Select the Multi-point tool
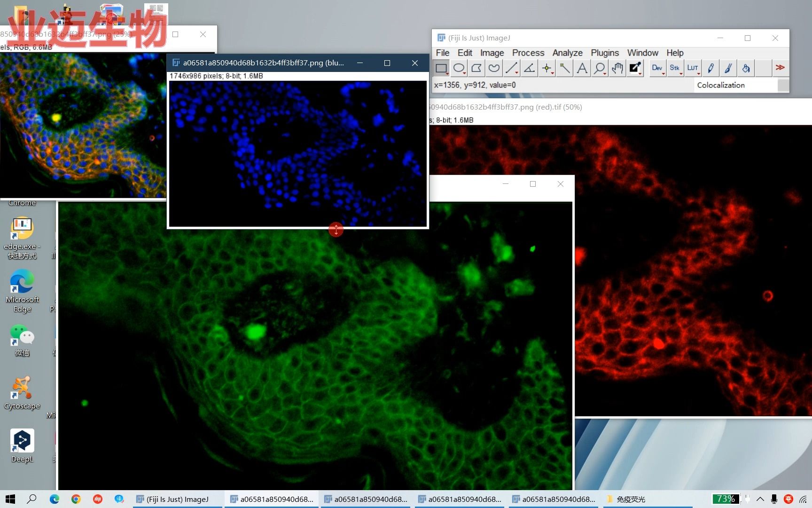812x508 pixels. [x=547, y=68]
